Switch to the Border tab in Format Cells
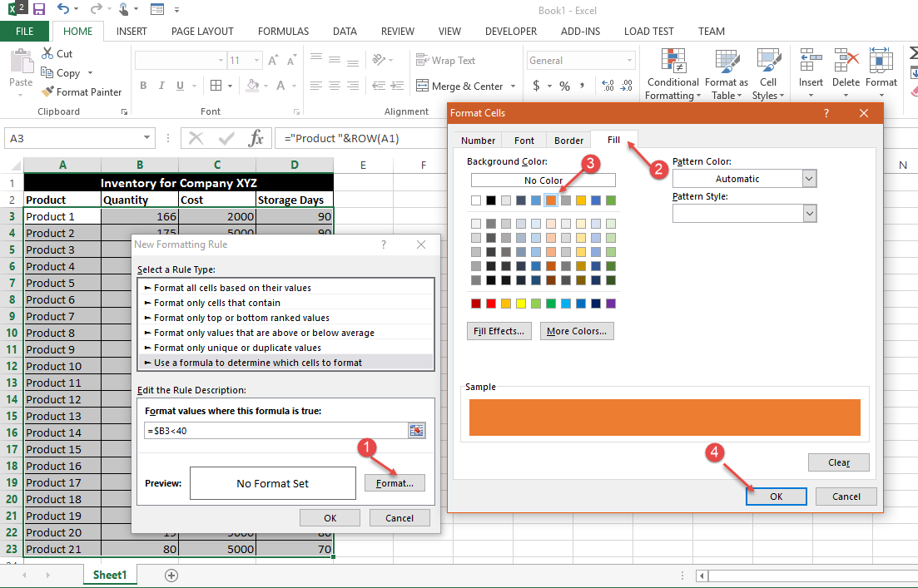This screenshot has height=588, width=918. pos(568,140)
